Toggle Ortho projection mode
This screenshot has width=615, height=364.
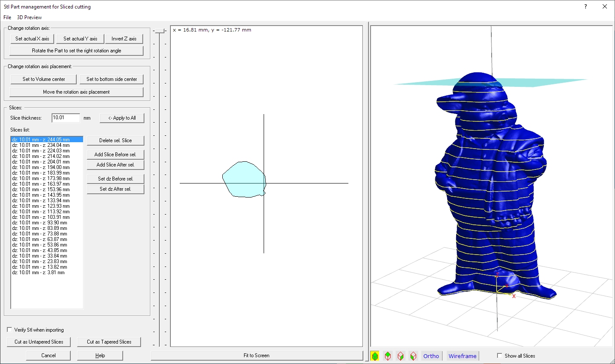pyautogui.click(x=431, y=356)
